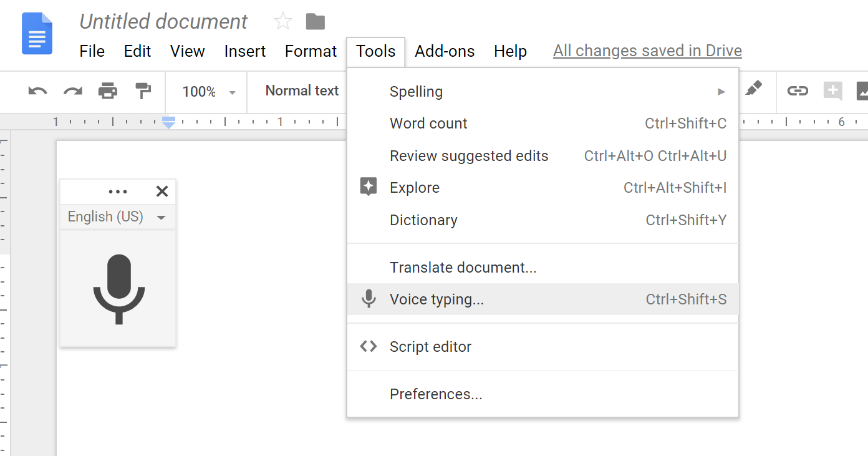The width and height of the screenshot is (868, 456).
Task: Click the add comment icon
Action: pos(832,91)
